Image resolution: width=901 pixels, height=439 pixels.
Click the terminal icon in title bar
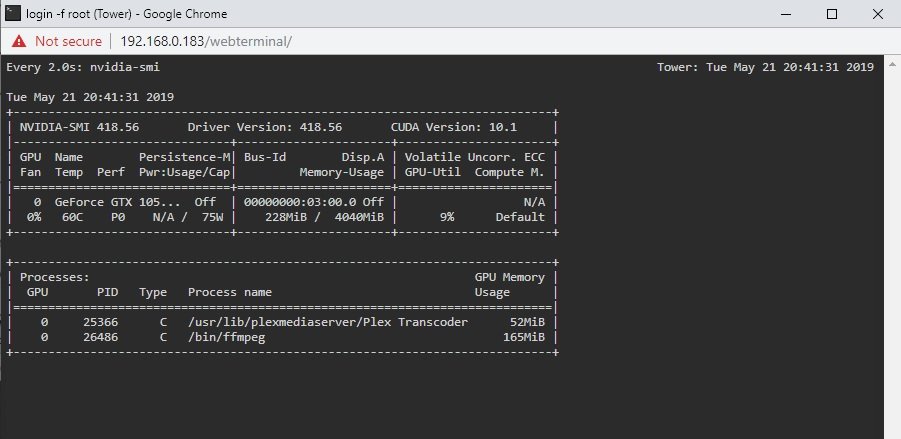(x=13, y=13)
